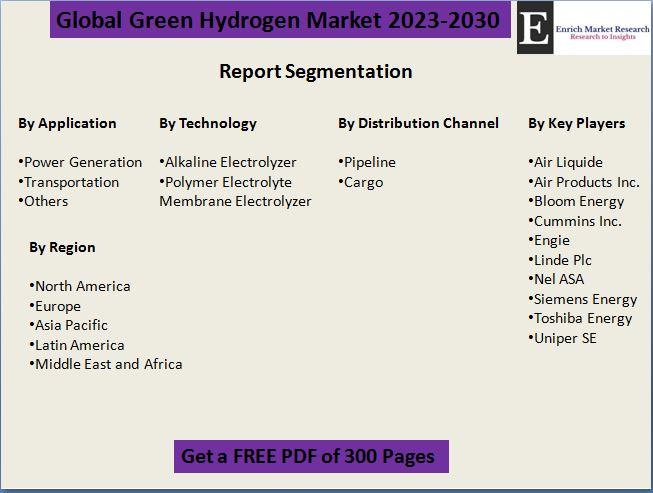Select 'Cummins Inc.' key player

pyautogui.click(x=575, y=221)
